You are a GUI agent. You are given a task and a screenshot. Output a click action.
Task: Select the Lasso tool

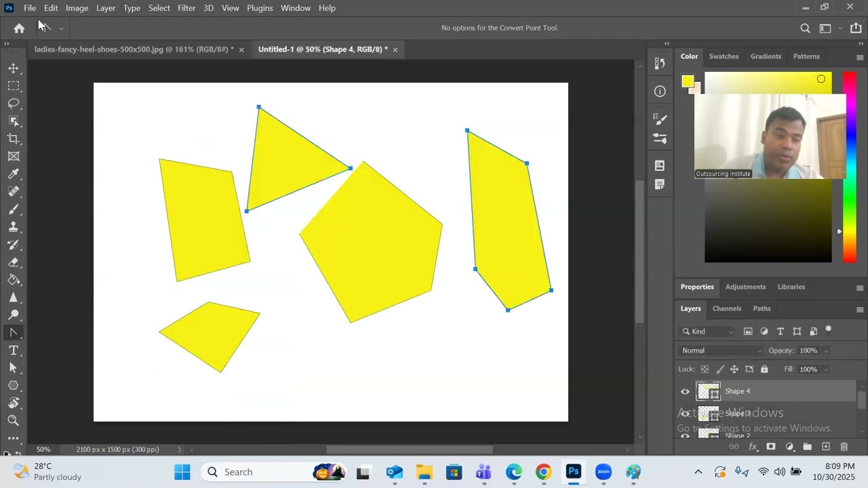point(14,104)
